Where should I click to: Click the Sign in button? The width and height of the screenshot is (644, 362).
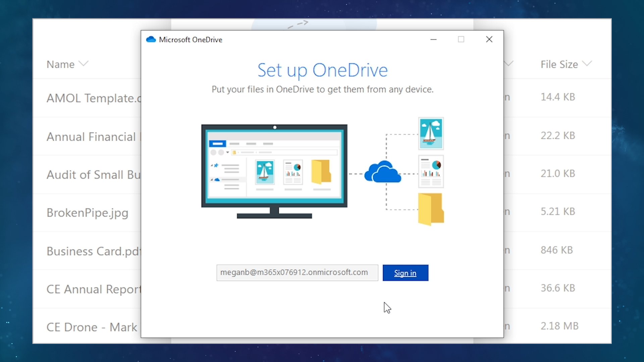pyautogui.click(x=405, y=273)
